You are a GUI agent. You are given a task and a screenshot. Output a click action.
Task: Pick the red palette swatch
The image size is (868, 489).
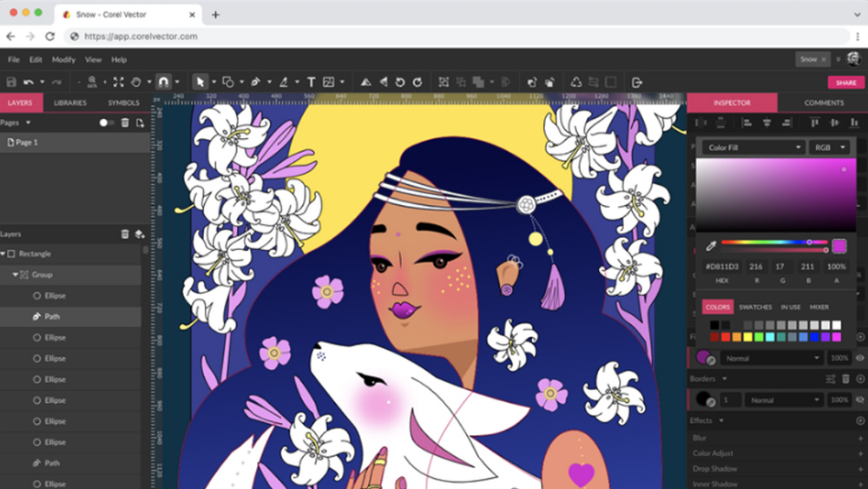coord(726,337)
